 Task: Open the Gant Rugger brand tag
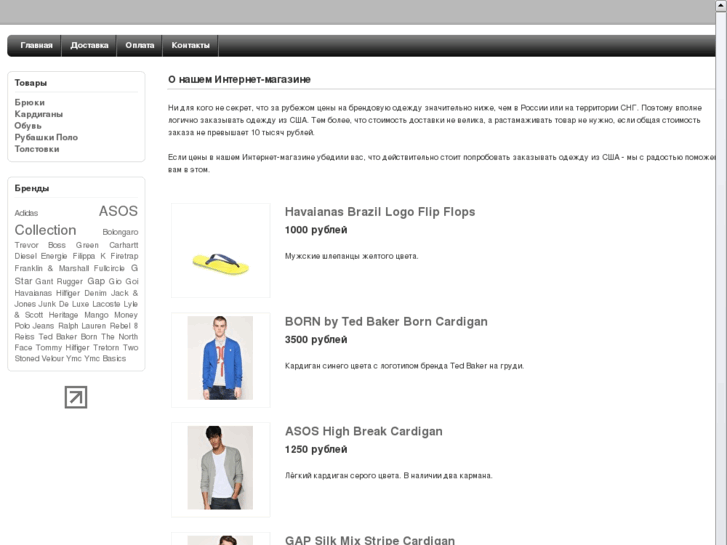[59, 282]
